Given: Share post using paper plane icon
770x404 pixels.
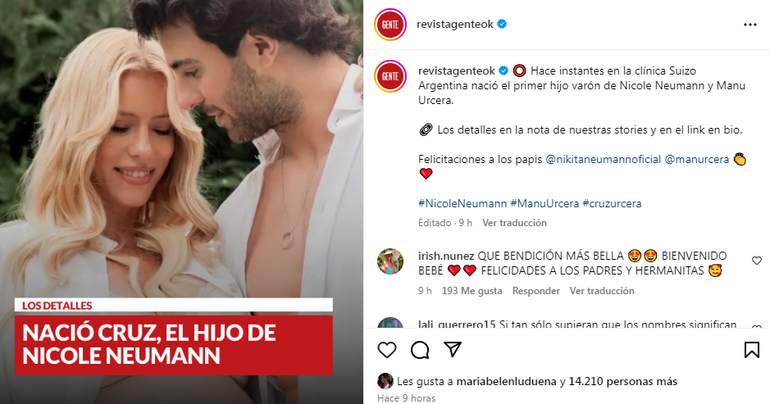Looking at the screenshot, I should click(x=452, y=349).
